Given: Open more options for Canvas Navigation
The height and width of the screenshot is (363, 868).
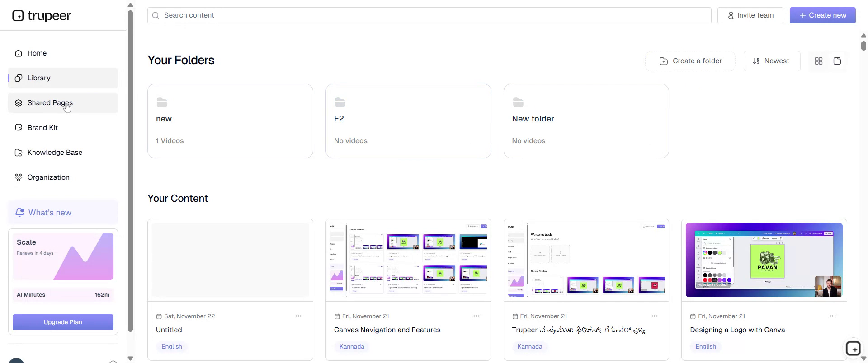Looking at the screenshot, I should click(x=476, y=316).
